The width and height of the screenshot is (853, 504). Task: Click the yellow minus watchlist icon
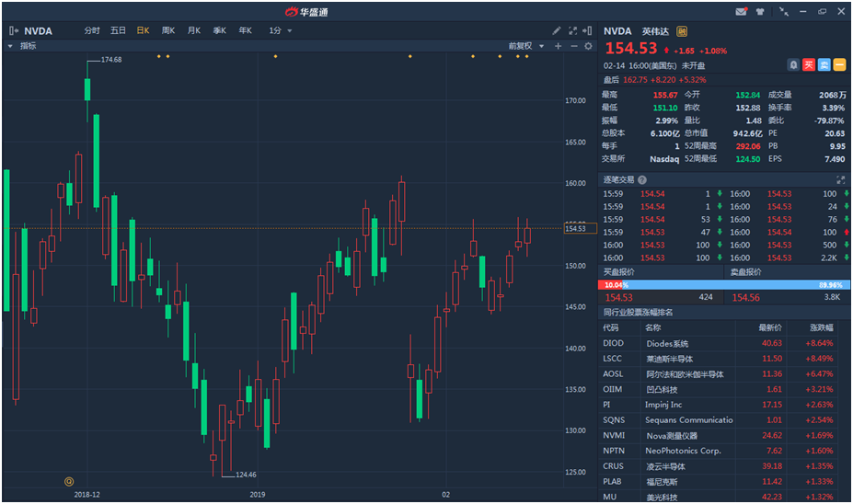click(840, 64)
